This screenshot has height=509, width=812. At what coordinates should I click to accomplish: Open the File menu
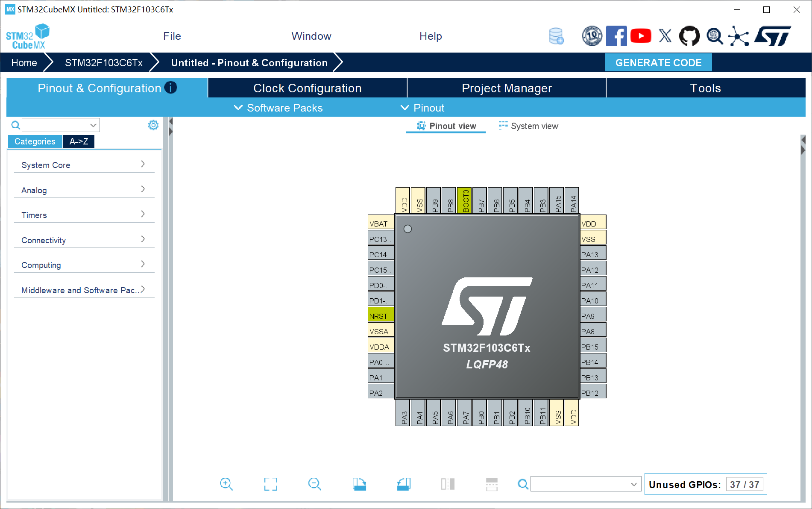(172, 36)
